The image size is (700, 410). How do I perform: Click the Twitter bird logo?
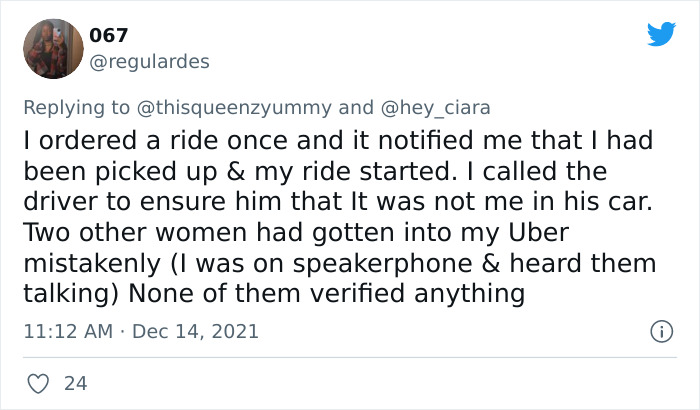pyautogui.click(x=661, y=35)
